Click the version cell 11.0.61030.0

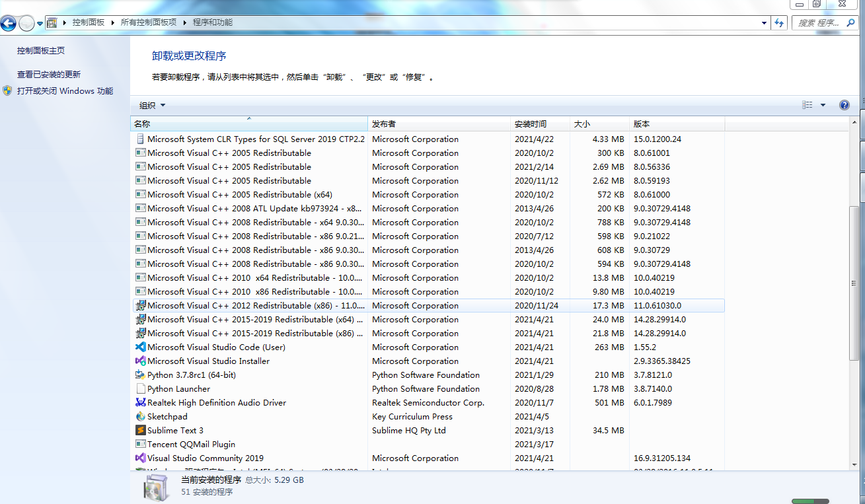point(658,306)
